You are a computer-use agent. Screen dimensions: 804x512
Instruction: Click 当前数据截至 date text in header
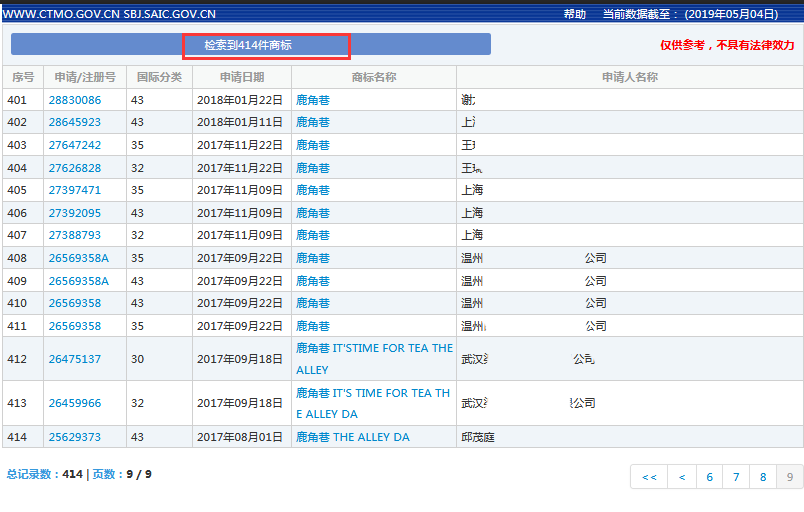pyautogui.click(x=690, y=14)
